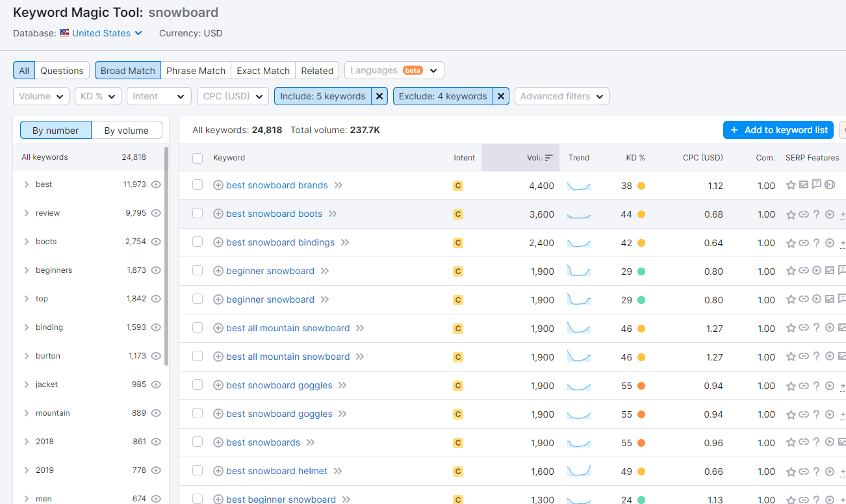Click the Commercial intent badge for beginner snowboard
The image size is (846, 504).
tap(458, 270)
